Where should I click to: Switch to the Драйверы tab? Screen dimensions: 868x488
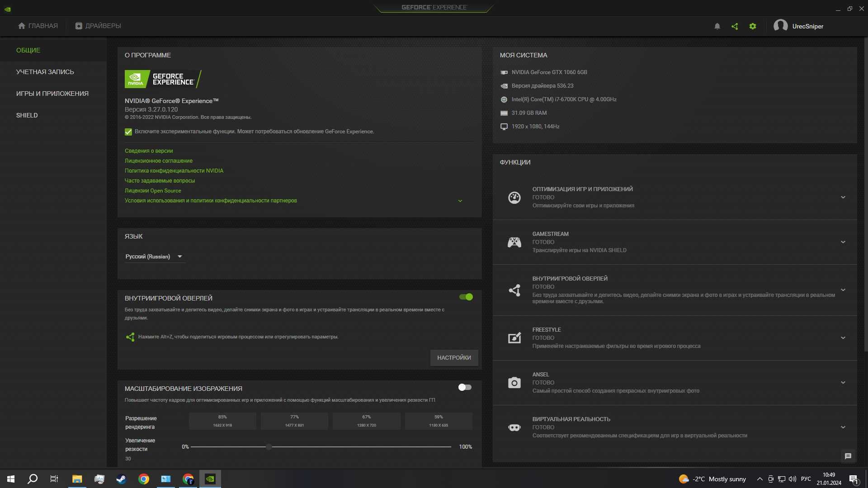[x=98, y=26]
